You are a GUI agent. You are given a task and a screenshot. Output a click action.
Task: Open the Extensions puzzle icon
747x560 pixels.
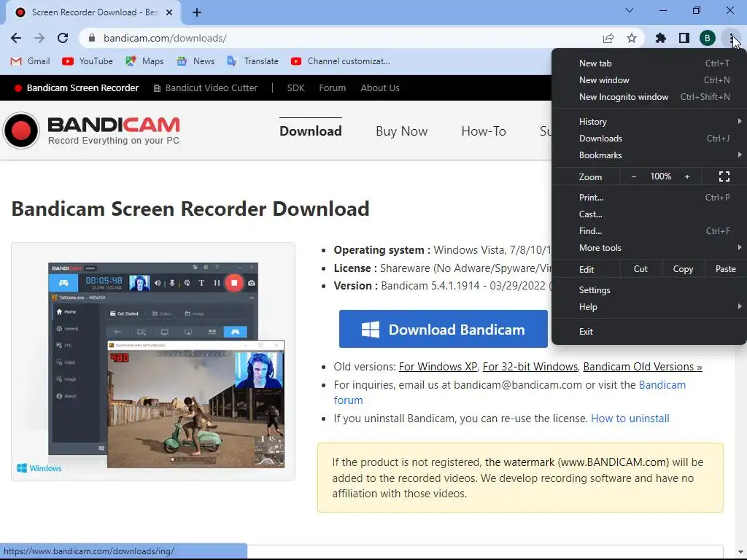click(661, 38)
